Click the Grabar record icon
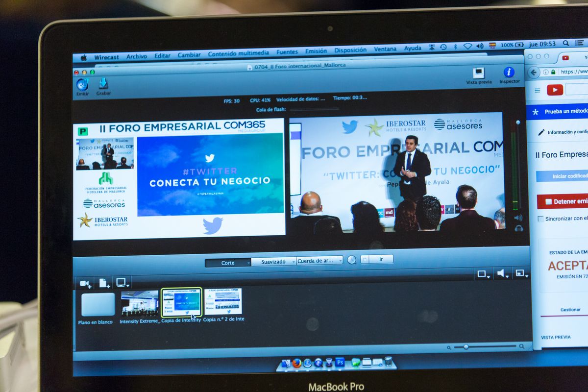 103,83
